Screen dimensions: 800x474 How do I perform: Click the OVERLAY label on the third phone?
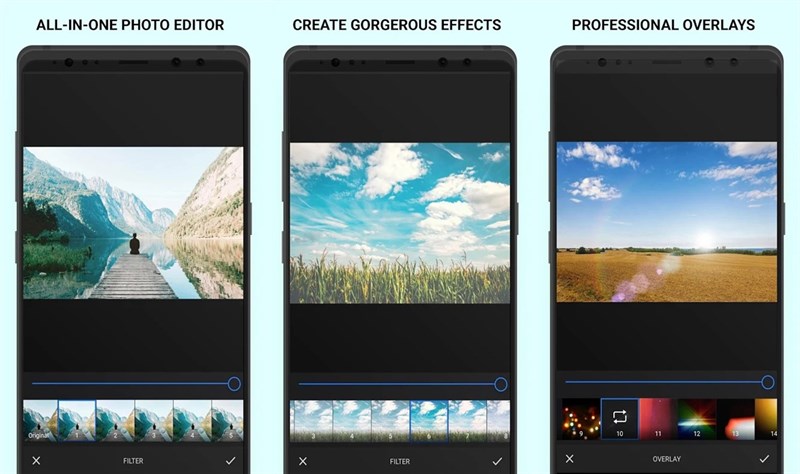(x=667, y=459)
